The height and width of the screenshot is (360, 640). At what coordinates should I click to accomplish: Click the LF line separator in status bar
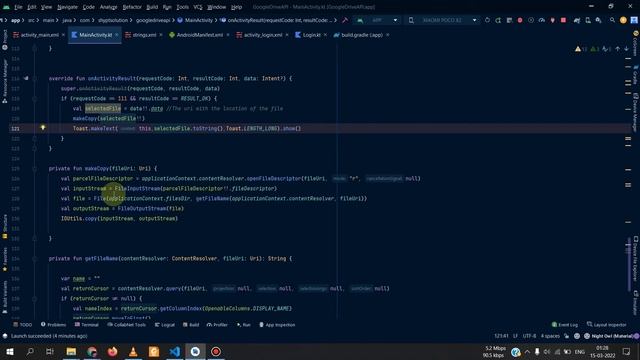515,336
